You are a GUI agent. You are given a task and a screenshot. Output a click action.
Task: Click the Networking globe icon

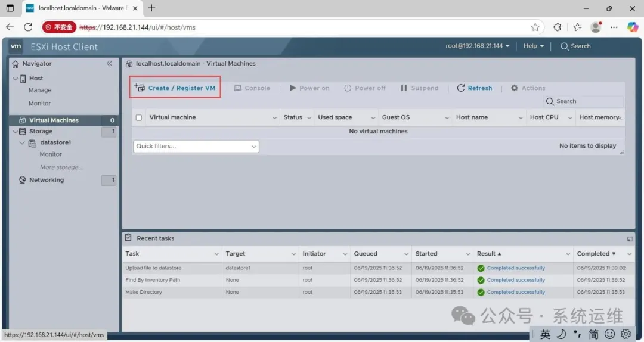pos(22,180)
